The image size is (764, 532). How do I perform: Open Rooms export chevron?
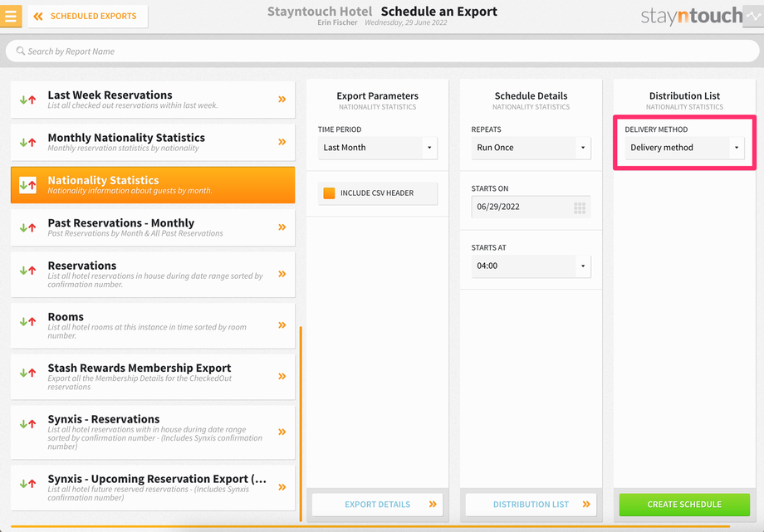point(282,325)
